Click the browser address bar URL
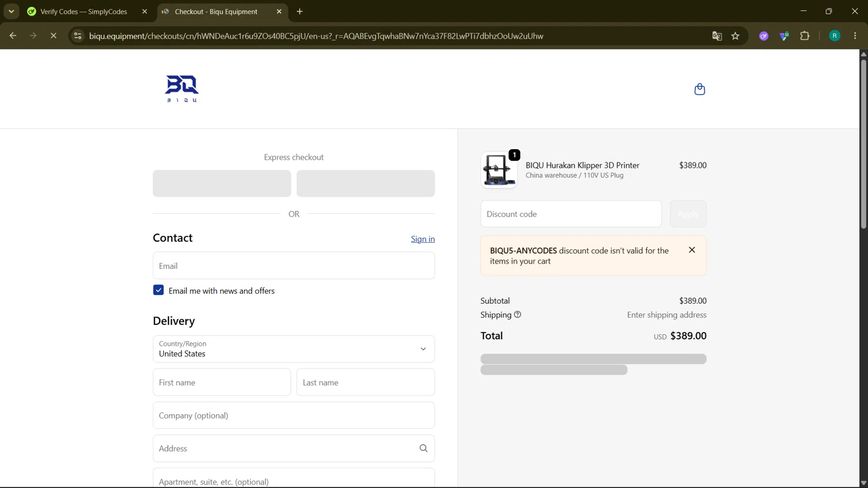 (316, 36)
